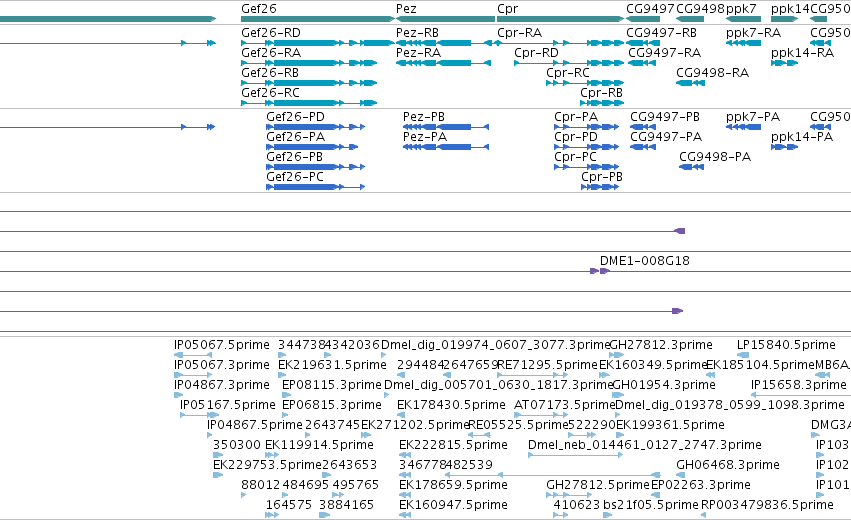Select transcript CG9497-RA
The image size is (851, 520).
tap(664, 53)
